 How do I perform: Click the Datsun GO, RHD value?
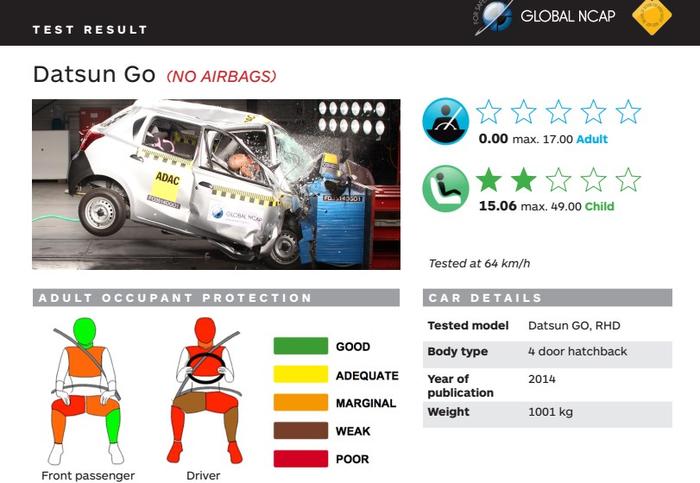pos(574,325)
